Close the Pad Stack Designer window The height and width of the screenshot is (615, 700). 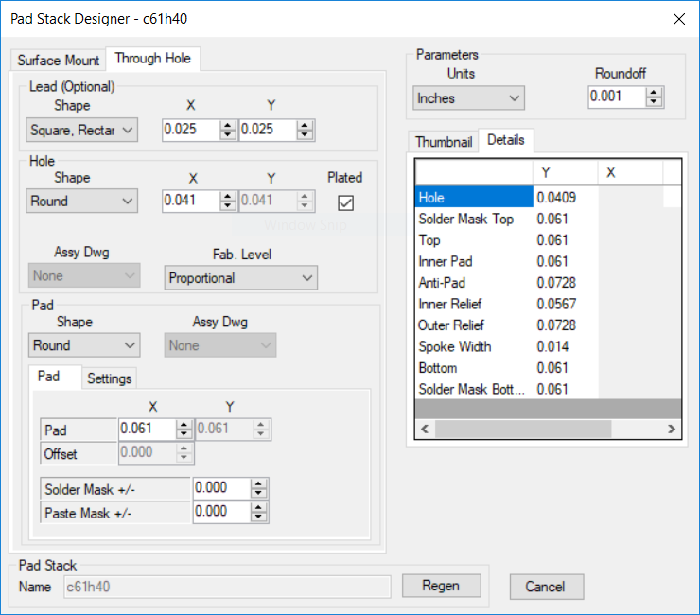(679, 19)
